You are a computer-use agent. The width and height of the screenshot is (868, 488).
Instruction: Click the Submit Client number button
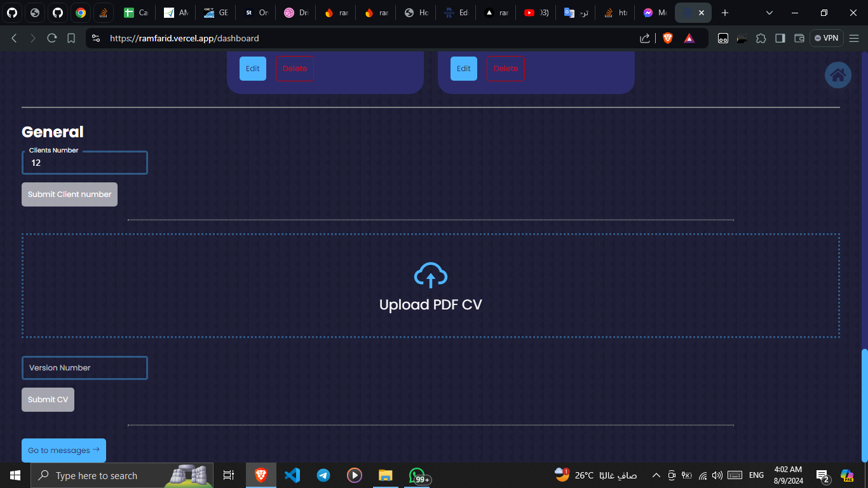(69, 194)
